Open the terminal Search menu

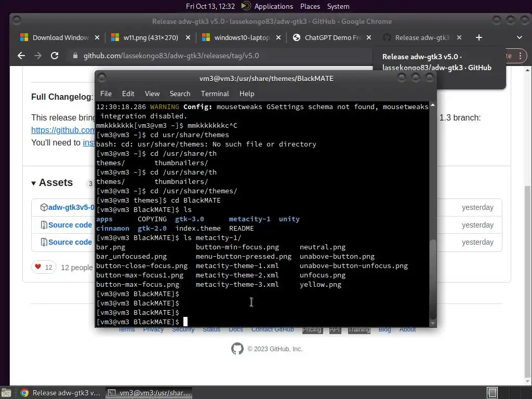pyautogui.click(x=180, y=94)
